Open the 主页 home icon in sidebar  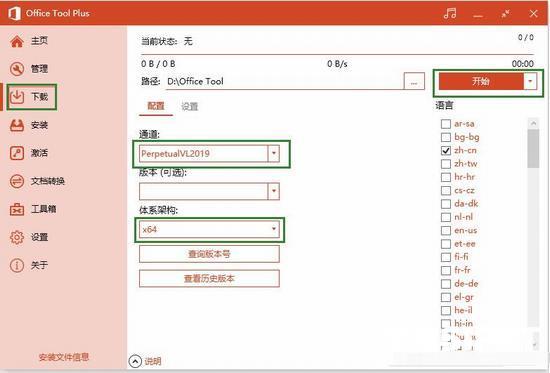coord(16,41)
